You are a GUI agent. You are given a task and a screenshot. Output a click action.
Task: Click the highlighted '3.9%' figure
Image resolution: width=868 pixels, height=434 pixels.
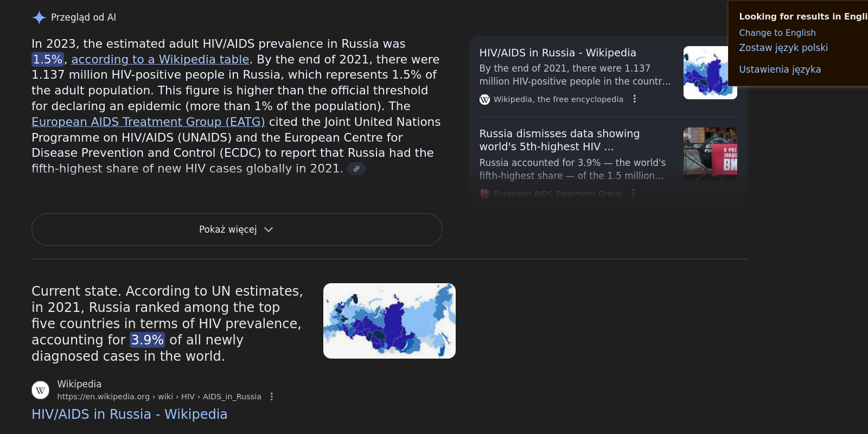147,340
